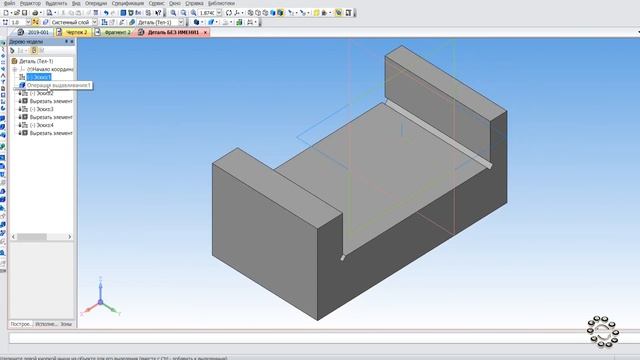Select the Построе... tab at the panel bottom

pos(21,324)
